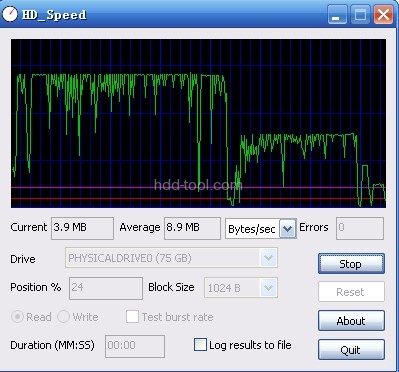Screen dimensions: 399x372
Task: Click the Duration (MM:SS) field
Action: pyautogui.click(x=135, y=346)
